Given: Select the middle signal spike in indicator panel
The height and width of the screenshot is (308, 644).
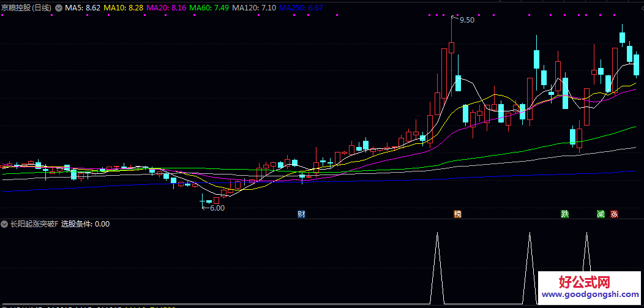Looking at the screenshot, I should coord(530,268).
